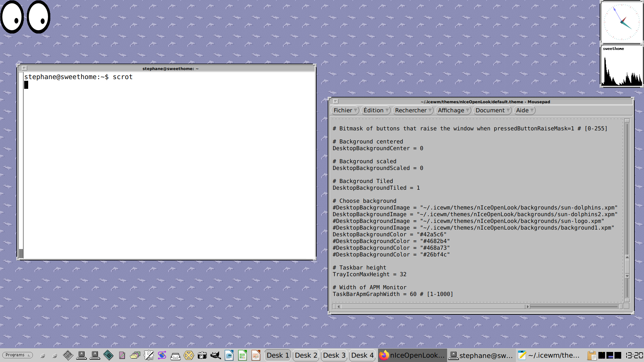Switch to Desk 3 workspace
Screen dimensions: 644x362
coord(334,355)
